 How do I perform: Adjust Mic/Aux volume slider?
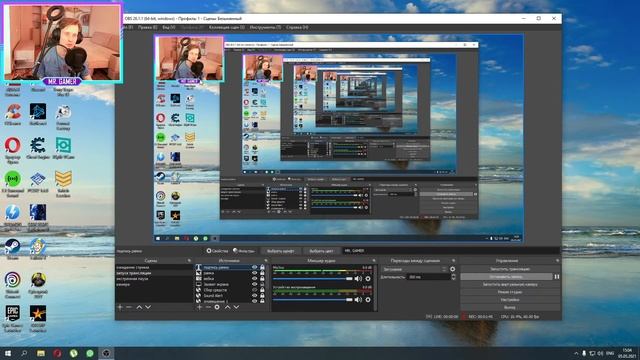[312, 278]
